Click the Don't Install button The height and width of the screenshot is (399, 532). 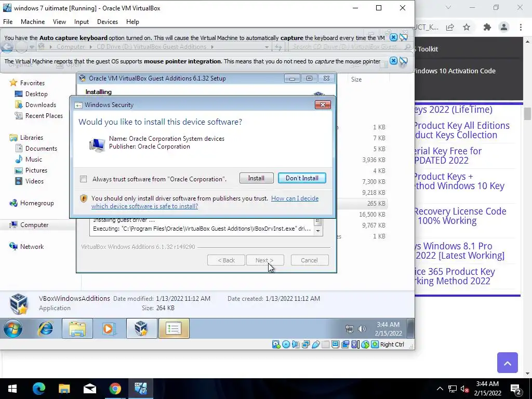[x=302, y=178]
